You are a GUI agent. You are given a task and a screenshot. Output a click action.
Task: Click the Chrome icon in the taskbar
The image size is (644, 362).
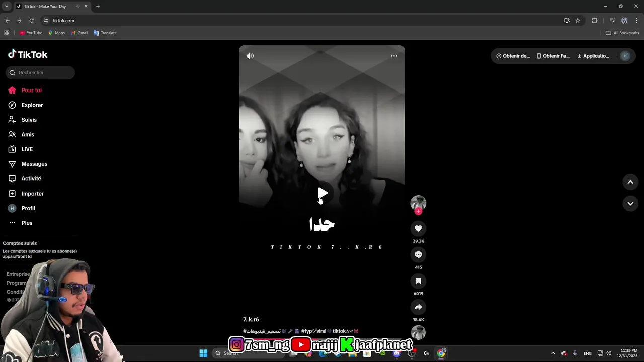pyautogui.click(x=441, y=353)
